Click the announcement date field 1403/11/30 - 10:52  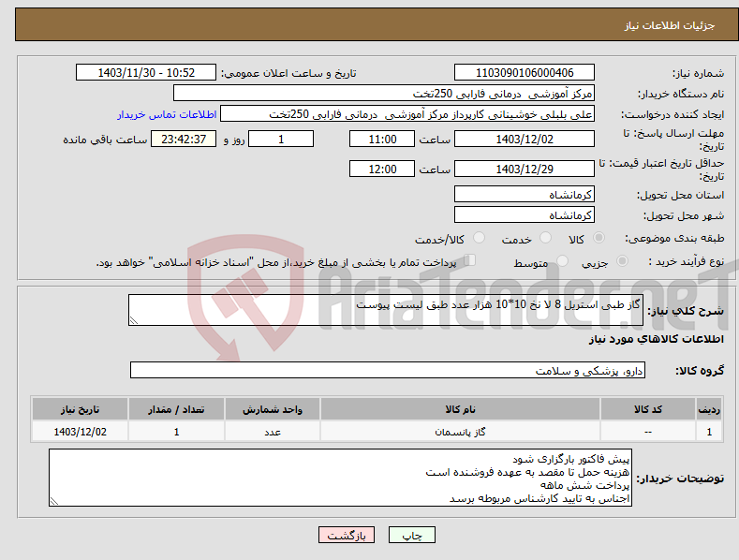(x=146, y=73)
